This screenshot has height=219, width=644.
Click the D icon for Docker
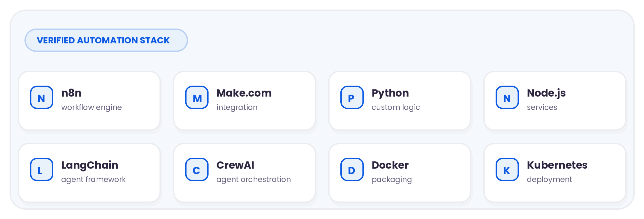[352, 169]
